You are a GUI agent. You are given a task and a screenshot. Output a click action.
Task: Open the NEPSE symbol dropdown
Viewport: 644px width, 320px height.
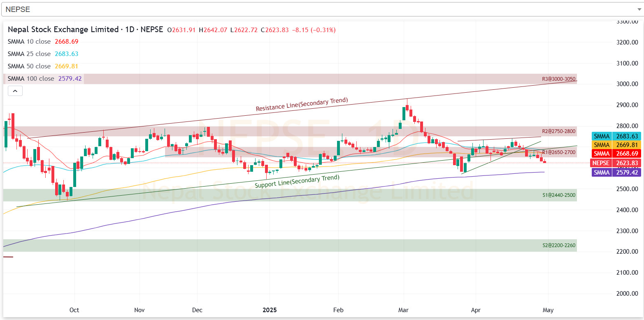[322, 9]
